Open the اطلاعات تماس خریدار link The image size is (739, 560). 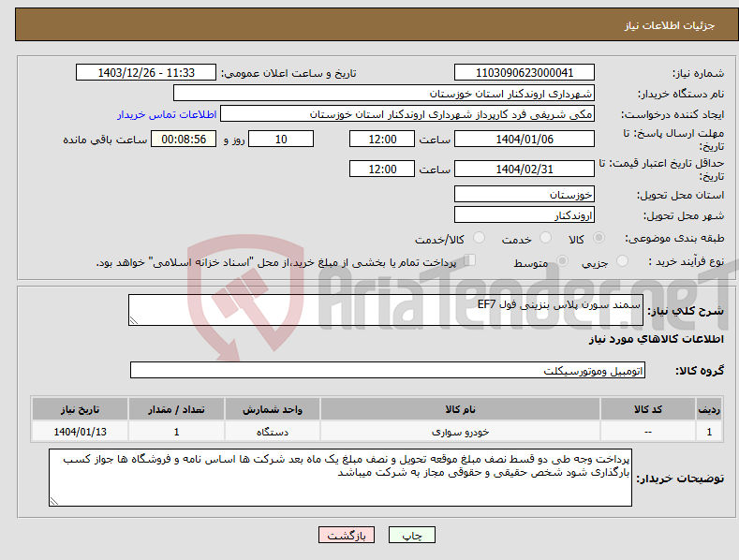coord(167,114)
